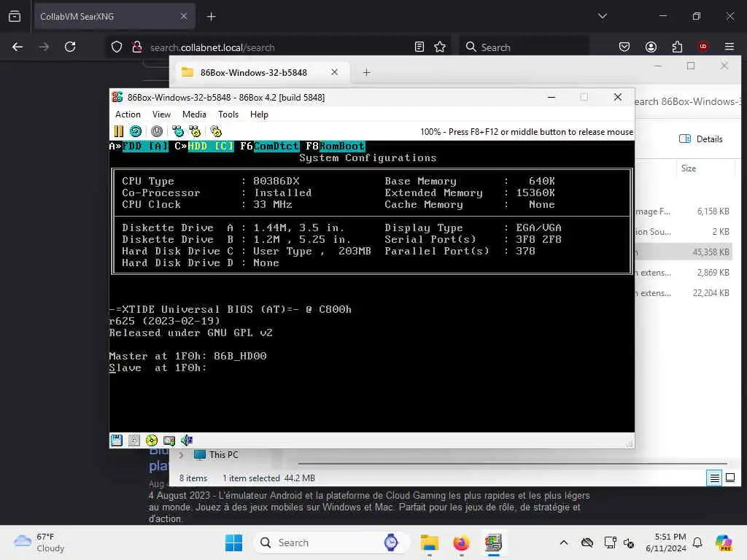Open the View menu in 86Box
Image resolution: width=747 pixels, height=560 pixels.
(161, 114)
